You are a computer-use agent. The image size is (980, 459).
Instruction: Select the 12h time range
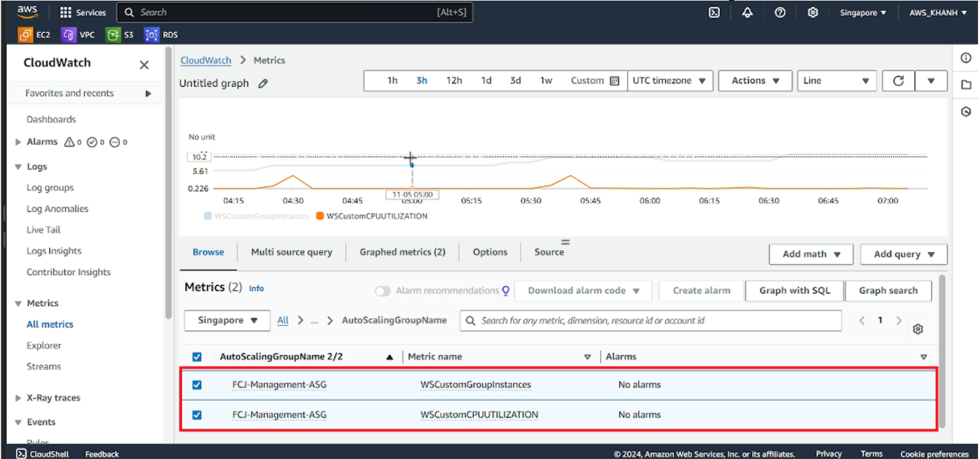(454, 81)
